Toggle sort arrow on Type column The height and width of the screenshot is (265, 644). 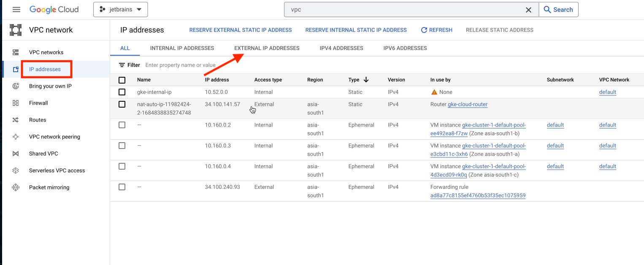click(x=366, y=80)
